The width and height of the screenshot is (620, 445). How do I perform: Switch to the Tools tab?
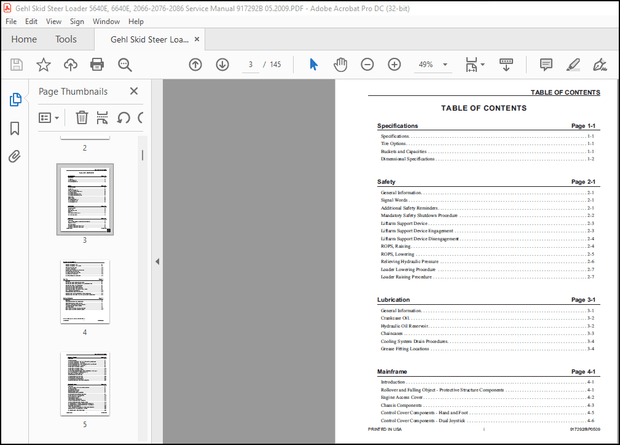pos(66,39)
